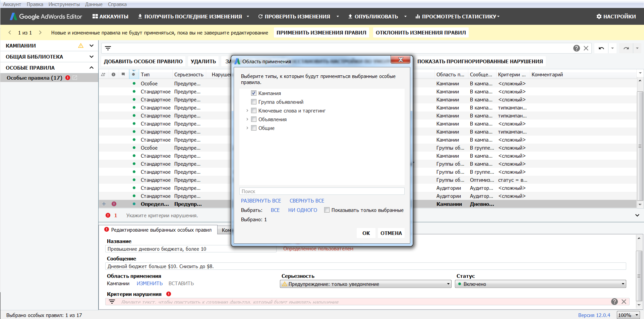Click the redo arrow icon
The image size is (644, 319).
(626, 48)
